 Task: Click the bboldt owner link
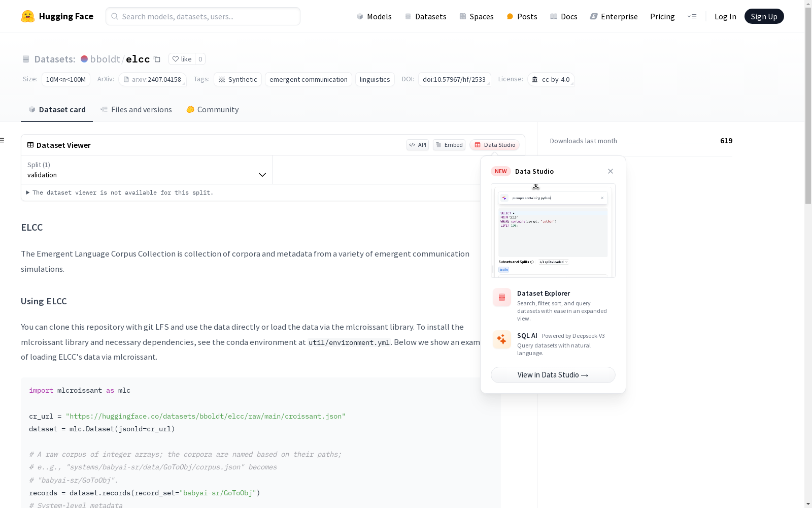click(105, 59)
